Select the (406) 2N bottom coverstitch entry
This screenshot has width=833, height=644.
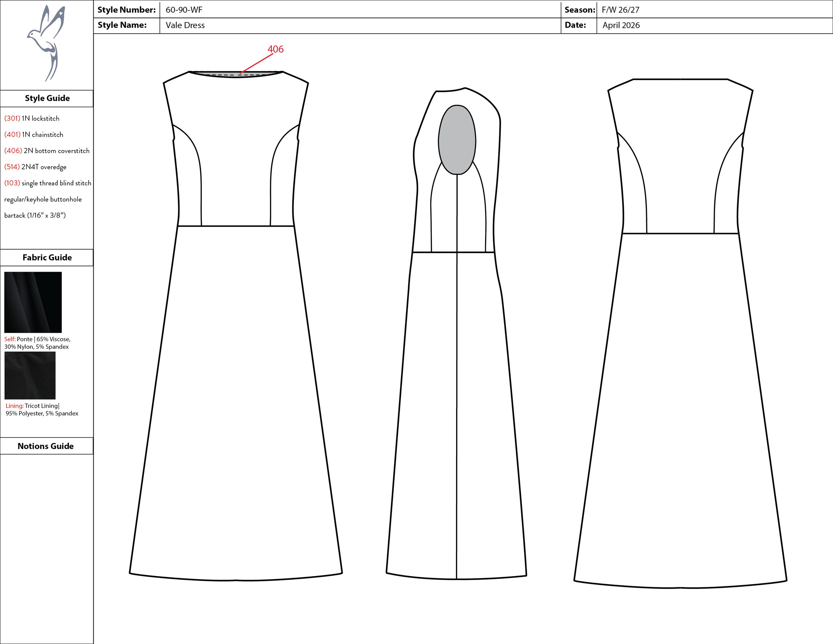[x=47, y=151]
